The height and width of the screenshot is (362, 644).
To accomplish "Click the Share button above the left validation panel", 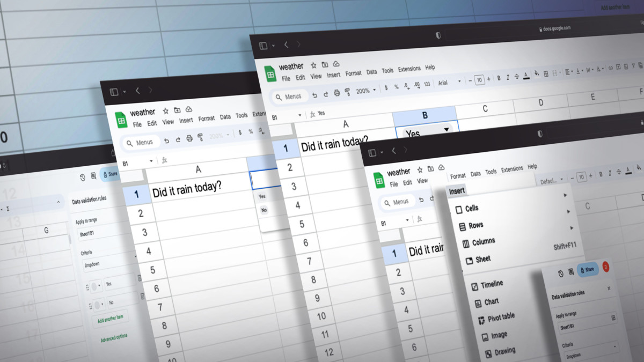I will 109,174.
